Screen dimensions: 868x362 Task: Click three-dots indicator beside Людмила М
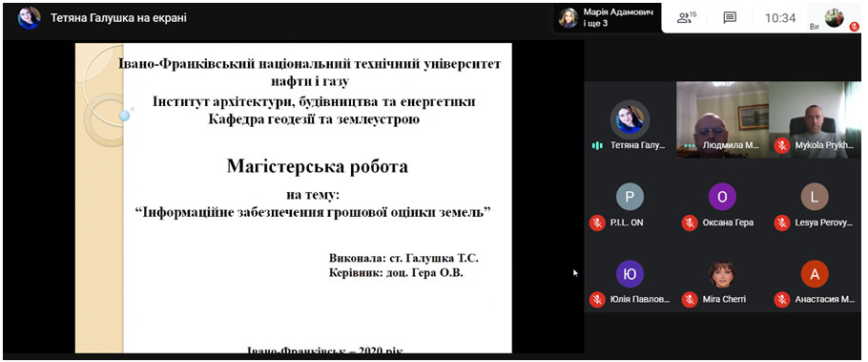[x=690, y=146]
